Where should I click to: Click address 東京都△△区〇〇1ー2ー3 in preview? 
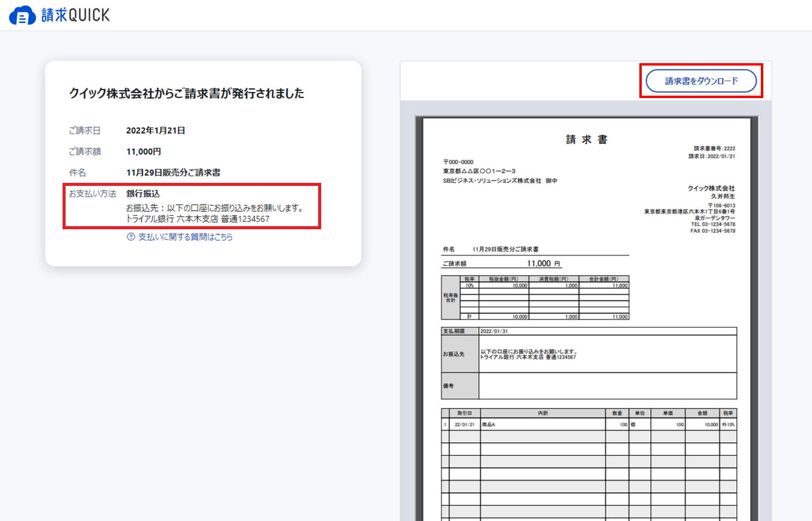(479, 171)
